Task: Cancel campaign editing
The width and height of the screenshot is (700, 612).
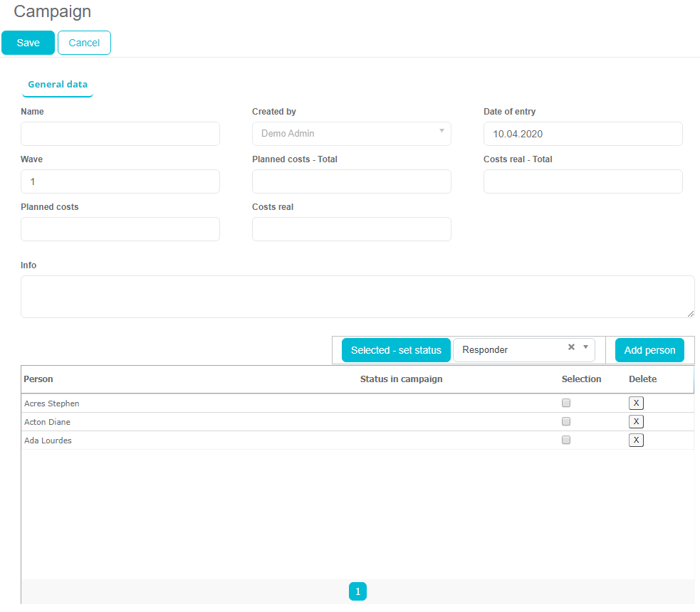Action: coord(84,43)
